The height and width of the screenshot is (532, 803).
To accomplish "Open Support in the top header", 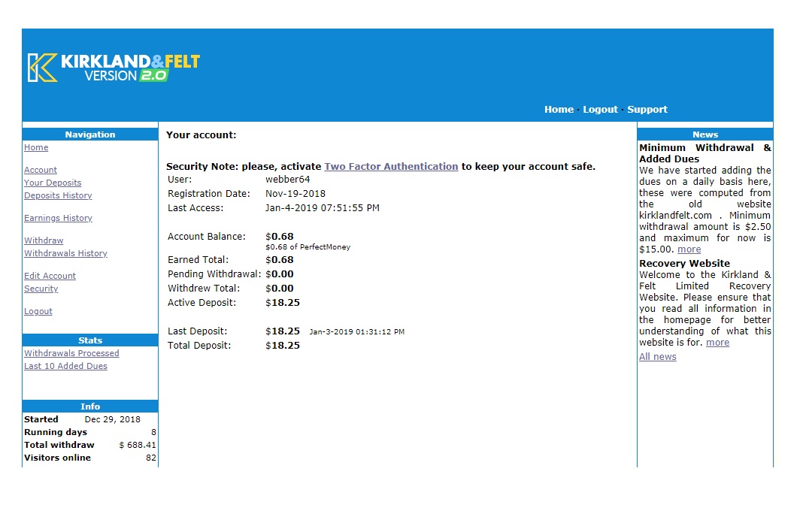I will click(647, 110).
